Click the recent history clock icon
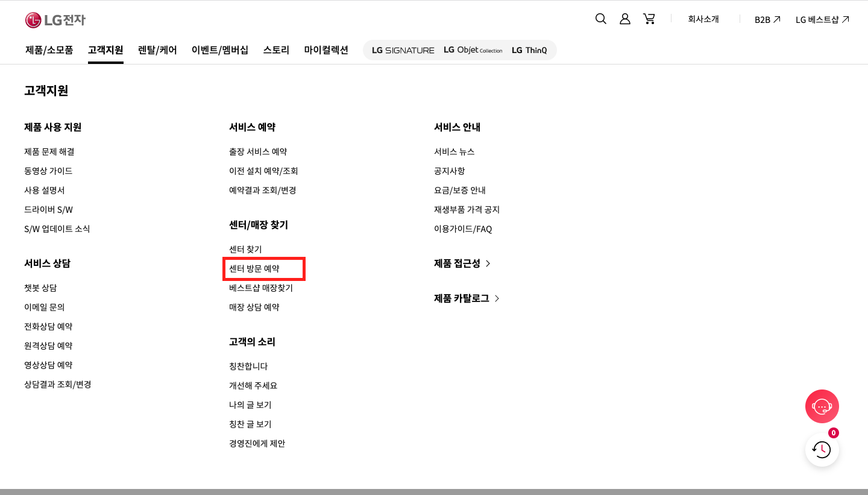The height and width of the screenshot is (495, 868). tap(822, 450)
